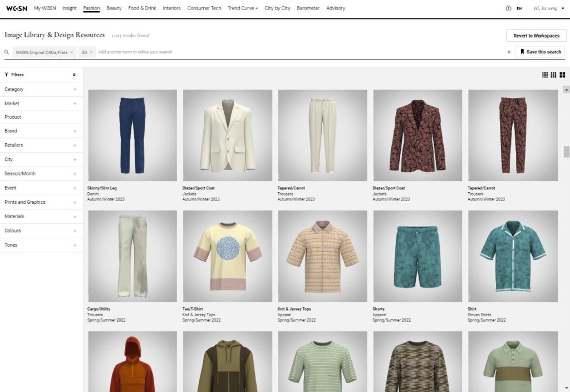The height and width of the screenshot is (392, 570).
Task: Open the Knit & Jersey Tops thumbnail
Action: 322,256
